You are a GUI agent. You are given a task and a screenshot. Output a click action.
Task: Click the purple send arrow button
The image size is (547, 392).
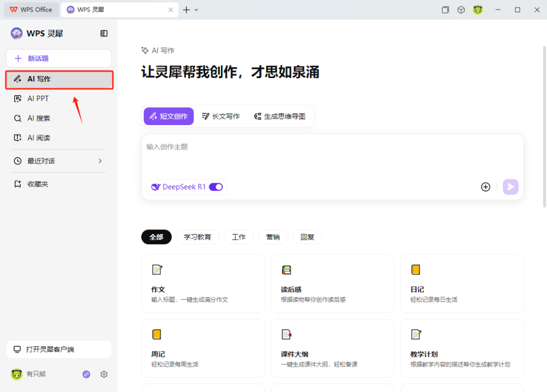(511, 187)
